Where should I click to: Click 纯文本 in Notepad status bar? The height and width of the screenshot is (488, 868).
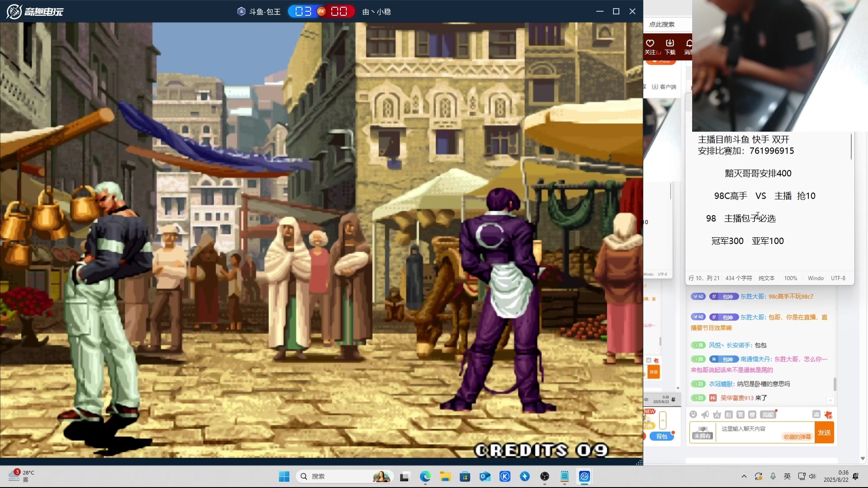pos(766,278)
